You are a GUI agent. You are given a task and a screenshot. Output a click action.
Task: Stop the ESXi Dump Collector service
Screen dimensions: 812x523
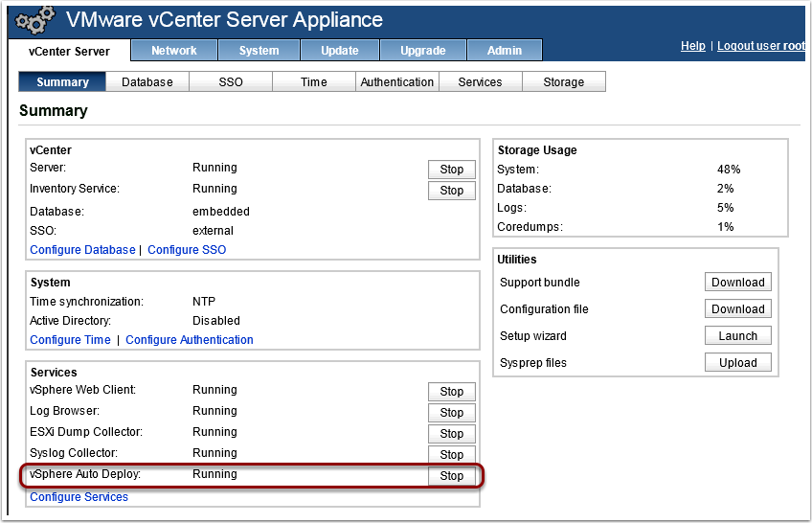[452, 433]
